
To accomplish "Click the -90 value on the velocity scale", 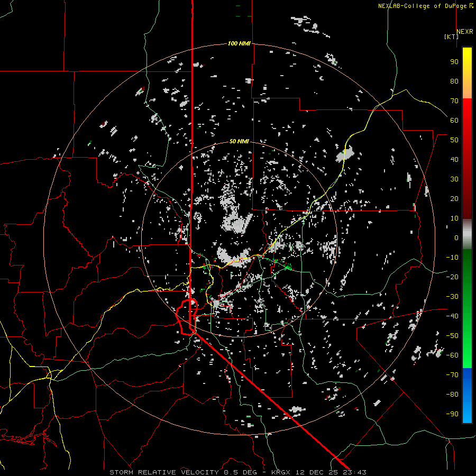I will [452, 414].
